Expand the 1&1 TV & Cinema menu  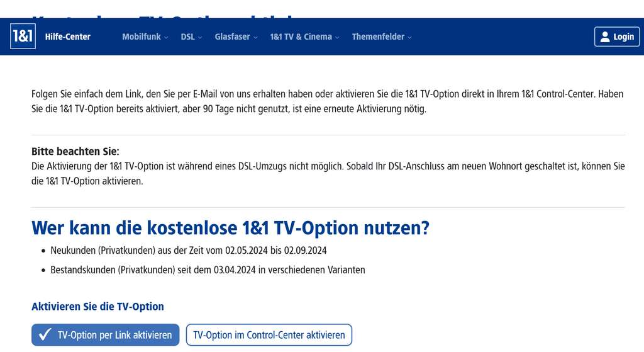pos(305,37)
